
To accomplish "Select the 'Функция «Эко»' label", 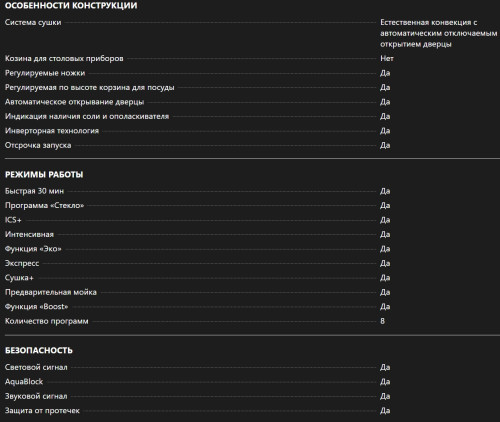I will coord(33,249).
